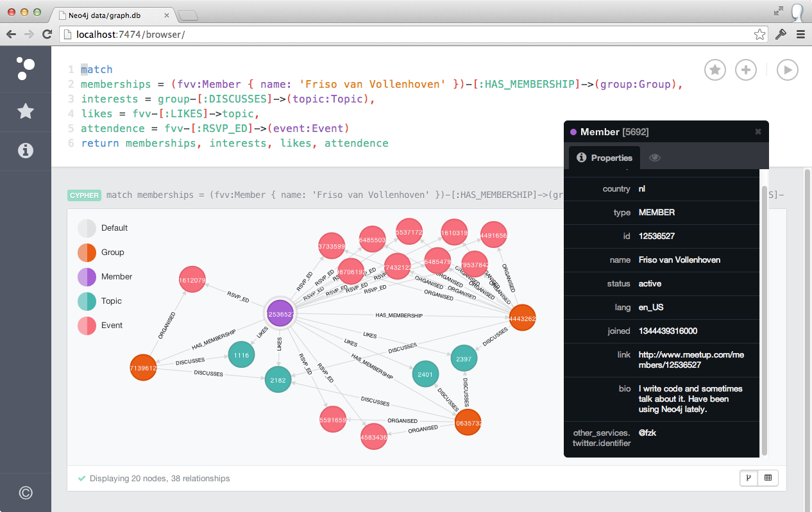
Task: Select the Topic node 2401
Action: pyautogui.click(x=425, y=374)
